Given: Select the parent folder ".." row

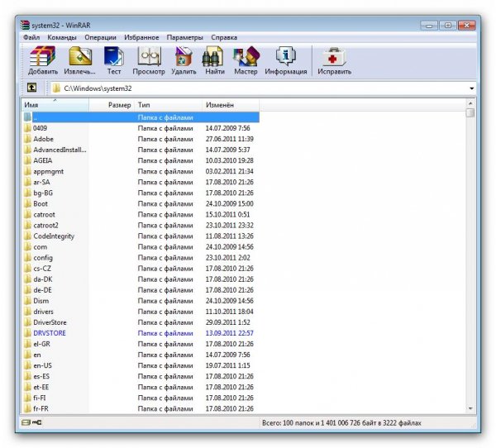Looking at the screenshot, I should (141, 117).
